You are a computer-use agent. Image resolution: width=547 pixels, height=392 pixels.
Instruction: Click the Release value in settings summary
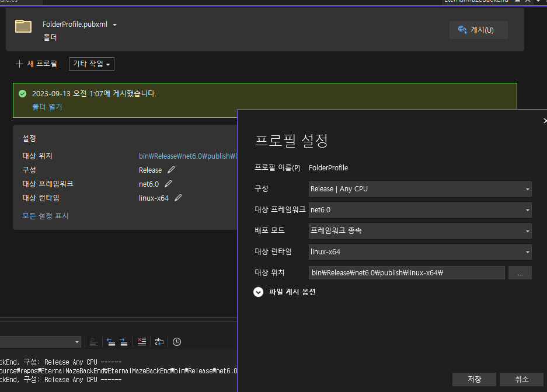pyautogui.click(x=151, y=170)
